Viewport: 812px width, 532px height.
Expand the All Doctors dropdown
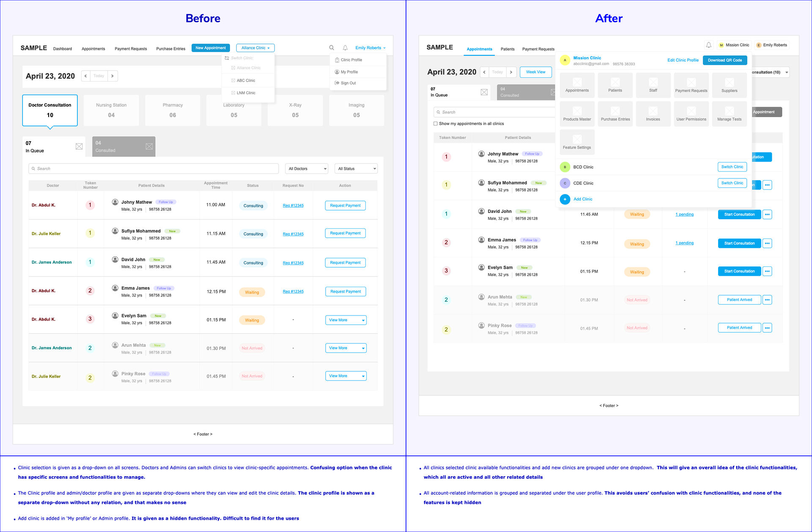click(x=307, y=169)
